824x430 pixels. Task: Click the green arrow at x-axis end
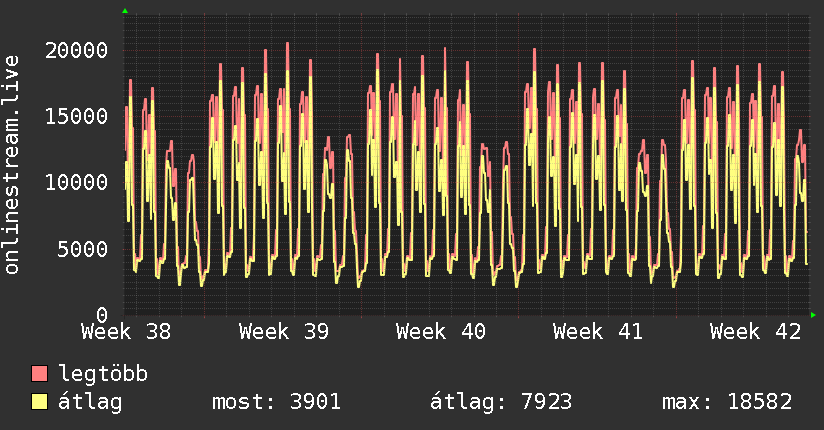[813, 315]
